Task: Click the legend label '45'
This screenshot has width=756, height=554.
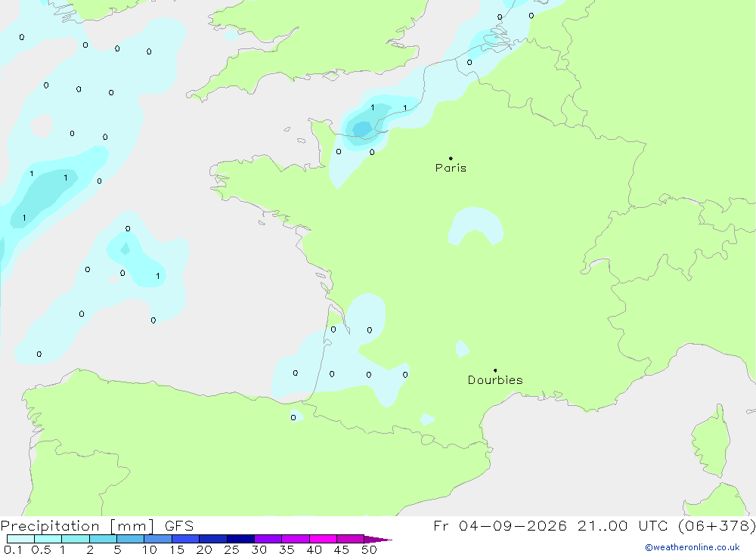Action: (342, 549)
